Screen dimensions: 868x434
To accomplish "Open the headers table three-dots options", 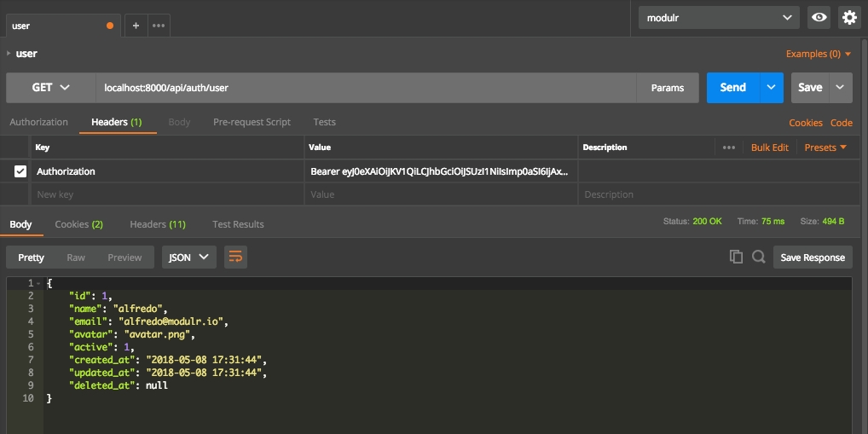I will [x=728, y=148].
